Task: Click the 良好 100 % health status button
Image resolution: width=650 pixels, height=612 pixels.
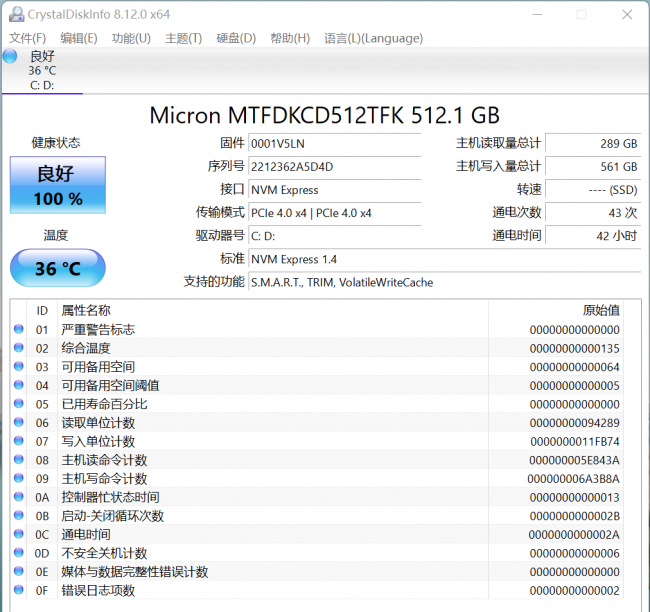Action: click(58, 185)
